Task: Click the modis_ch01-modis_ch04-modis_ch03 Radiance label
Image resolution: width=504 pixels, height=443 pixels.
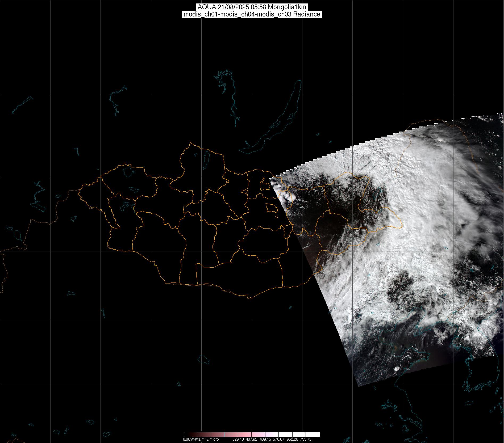Action: 252,14
